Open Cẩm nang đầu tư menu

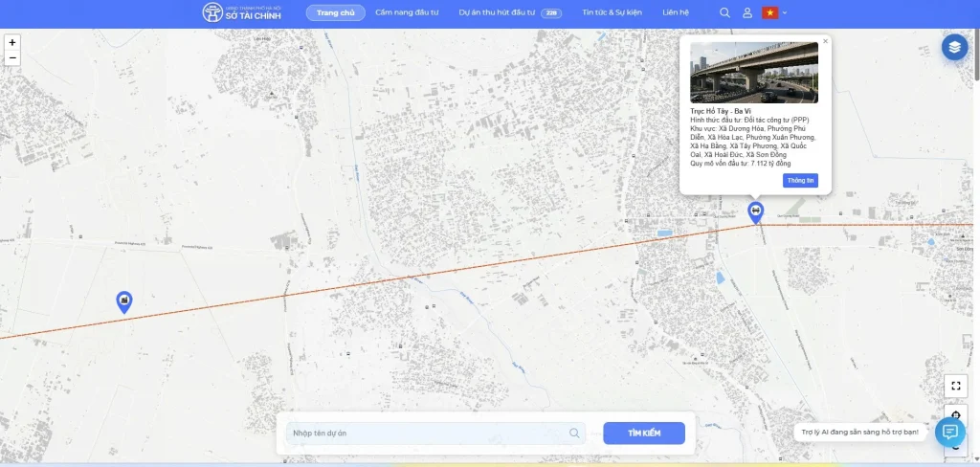[407, 12]
